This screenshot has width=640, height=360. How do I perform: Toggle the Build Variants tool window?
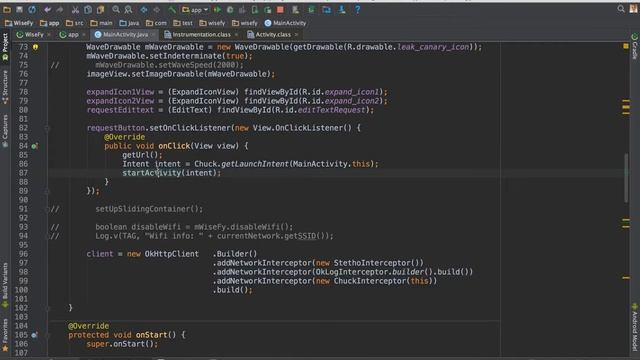pos(5,285)
